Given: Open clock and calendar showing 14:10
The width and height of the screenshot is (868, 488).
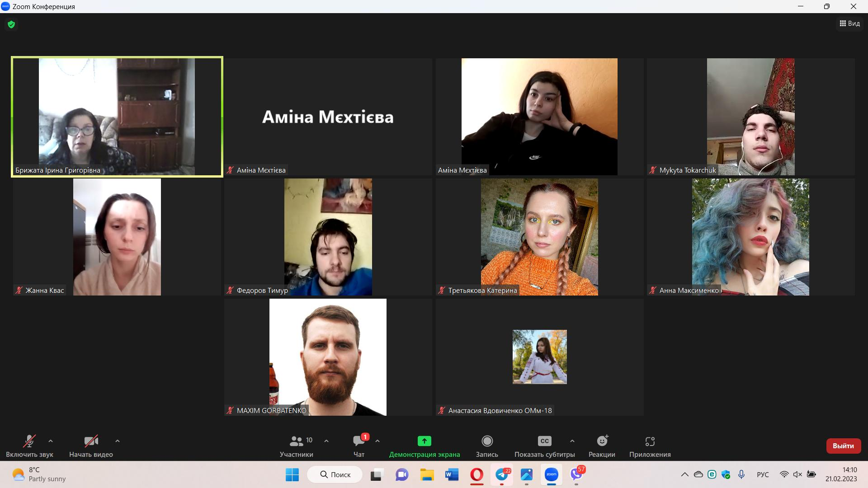Looking at the screenshot, I should [841, 474].
